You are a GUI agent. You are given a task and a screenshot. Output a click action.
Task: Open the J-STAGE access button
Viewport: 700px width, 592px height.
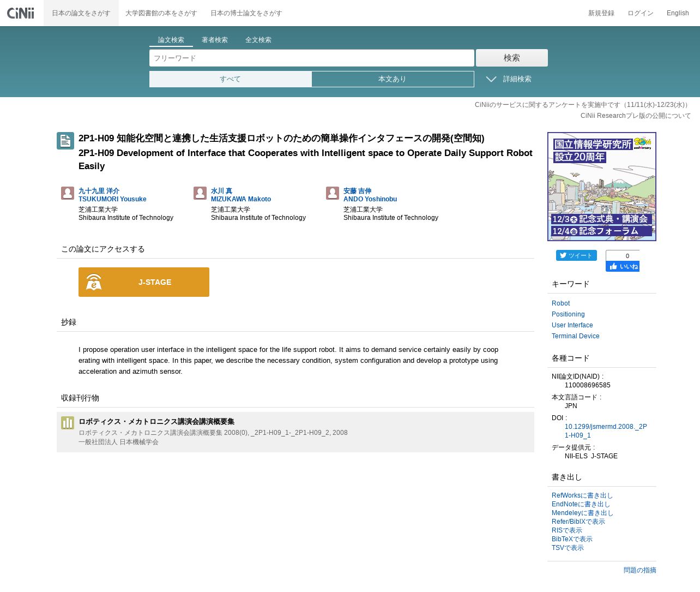tap(144, 282)
